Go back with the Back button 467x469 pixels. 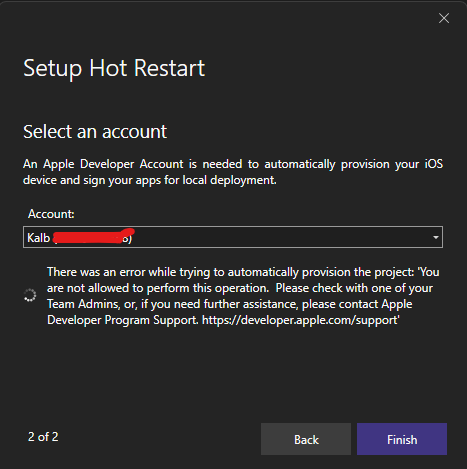(x=306, y=439)
